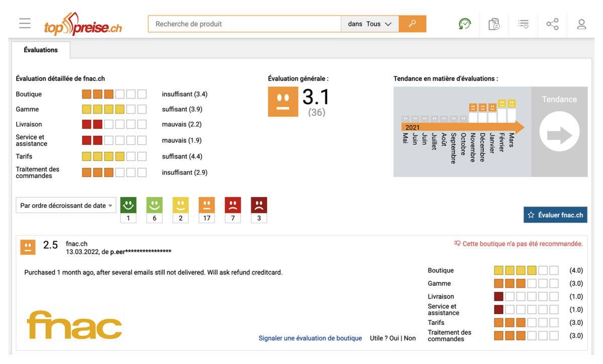
Task: Click the 'insuffisant (3.4)' text
Action: pyautogui.click(x=184, y=94)
